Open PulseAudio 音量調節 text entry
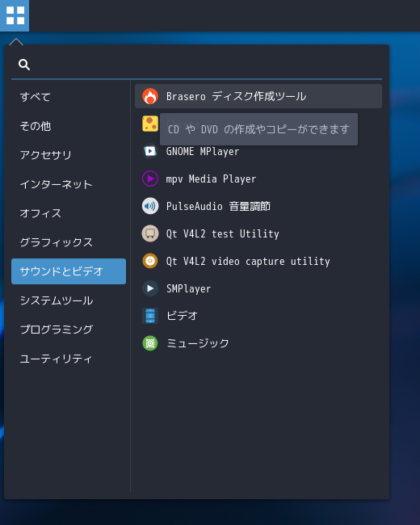Screen dimensions: 420x525 point(218,206)
